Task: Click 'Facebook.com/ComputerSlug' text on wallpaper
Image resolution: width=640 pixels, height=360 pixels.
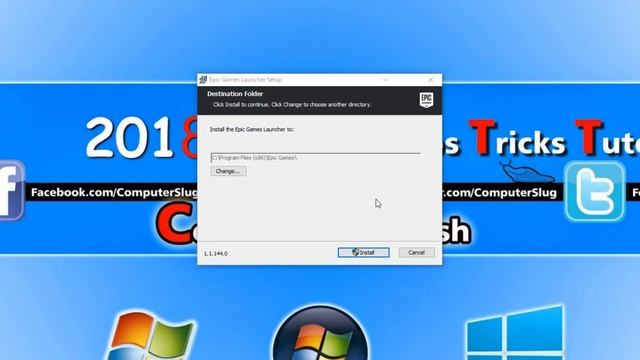Action: pyautogui.click(x=114, y=192)
